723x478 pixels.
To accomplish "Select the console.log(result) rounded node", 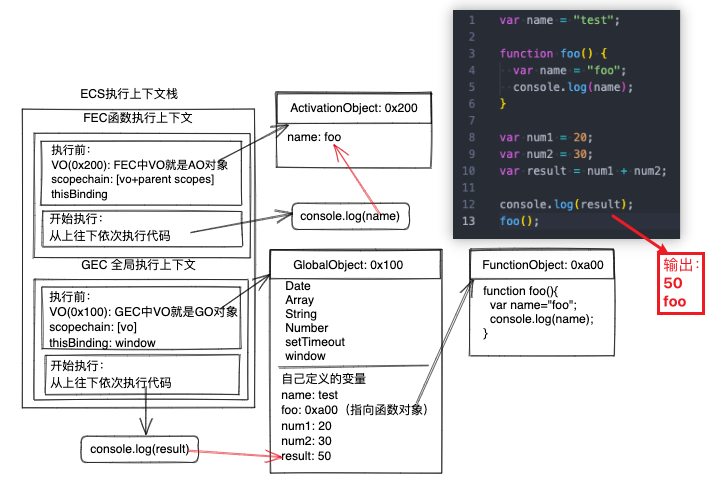I will (x=139, y=448).
